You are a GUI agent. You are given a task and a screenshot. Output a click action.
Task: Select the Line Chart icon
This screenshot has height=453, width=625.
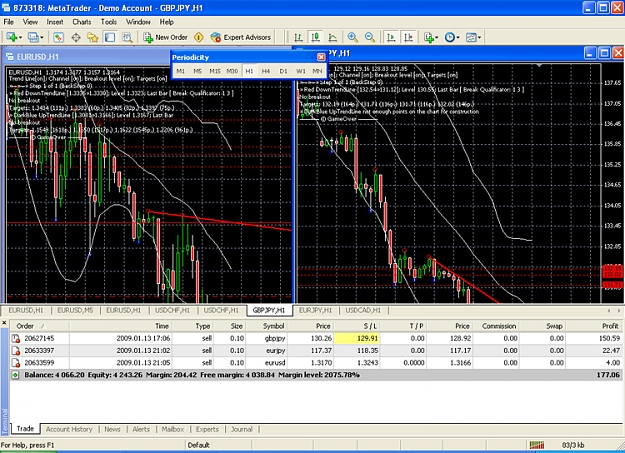(332, 37)
